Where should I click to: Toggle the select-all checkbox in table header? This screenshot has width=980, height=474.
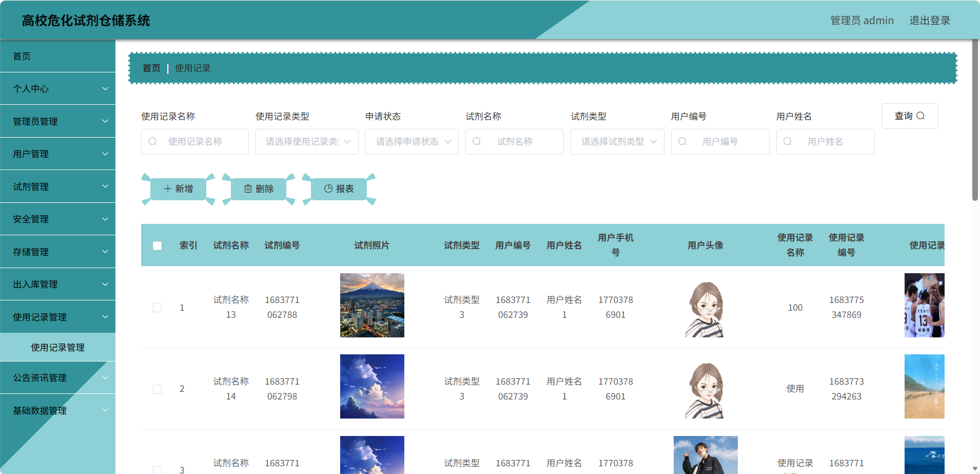(158, 245)
